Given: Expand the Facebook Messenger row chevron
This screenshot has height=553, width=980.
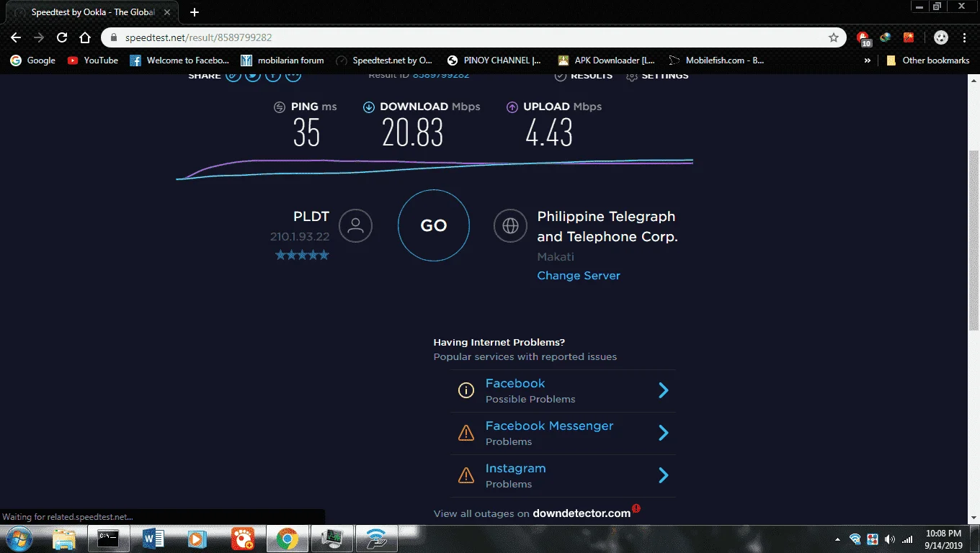Looking at the screenshot, I should click(x=664, y=433).
